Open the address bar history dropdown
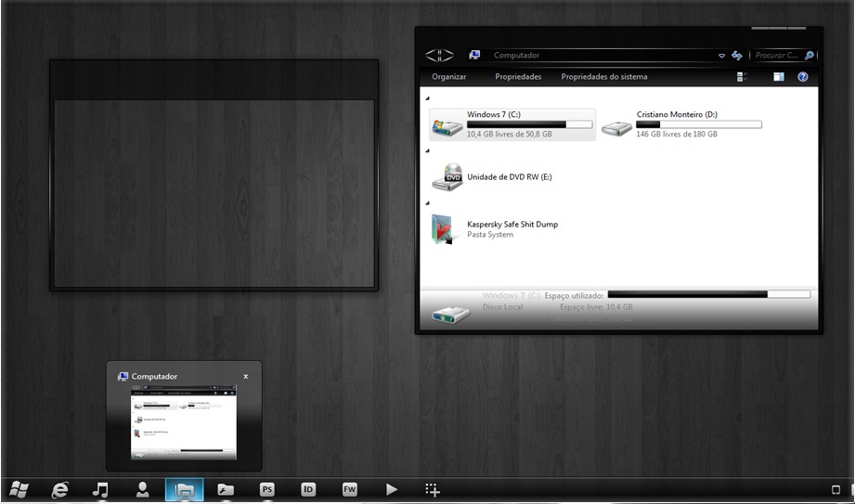The width and height of the screenshot is (855, 504). click(x=721, y=56)
